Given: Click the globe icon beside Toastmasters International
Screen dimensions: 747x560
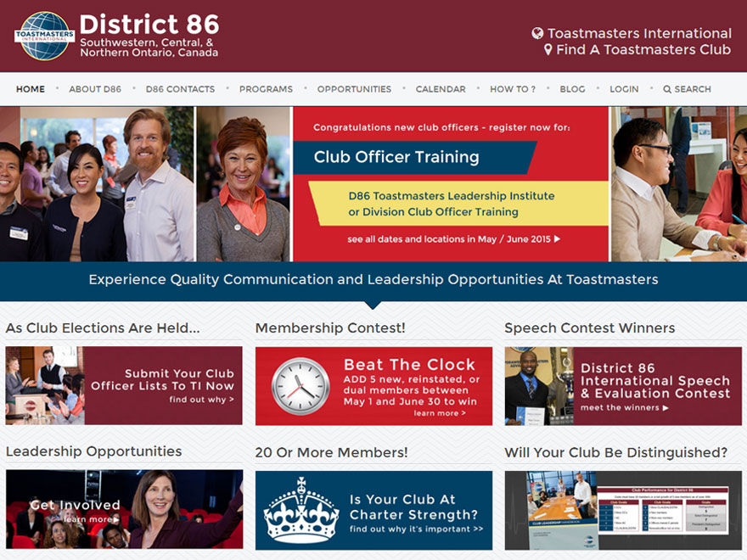Looking at the screenshot, I should pyautogui.click(x=537, y=34).
